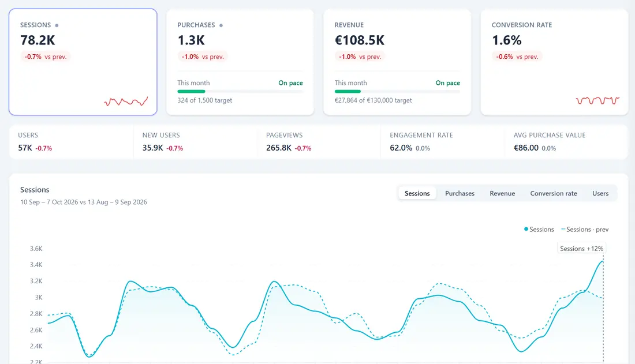The width and height of the screenshot is (635, 364).
Task: Switch chart to the Purchases tab
Action: click(x=460, y=193)
